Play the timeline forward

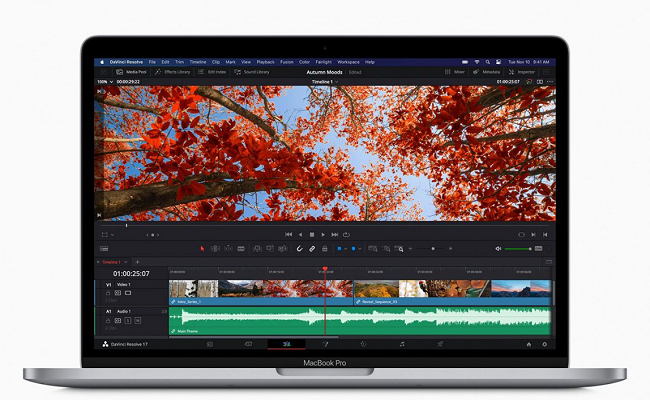pyautogui.click(x=323, y=235)
